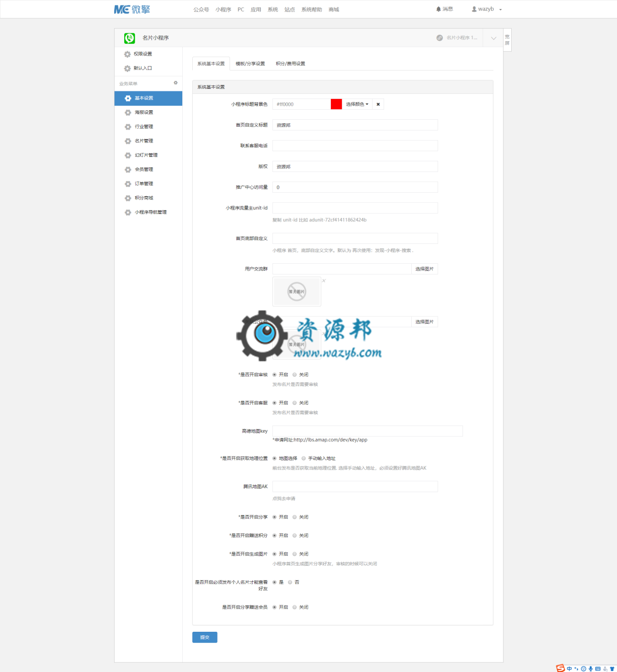Click the gear icon beside 海报设置
This screenshot has height=672, width=617.
[x=128, y=113]
